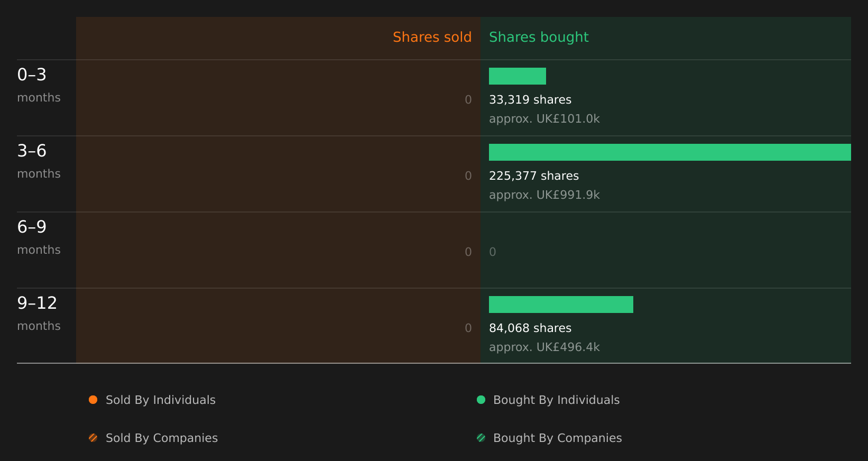Select the 3–6 months green bought bar
Viewport: 868px width, 461px height.
[670, 152]
